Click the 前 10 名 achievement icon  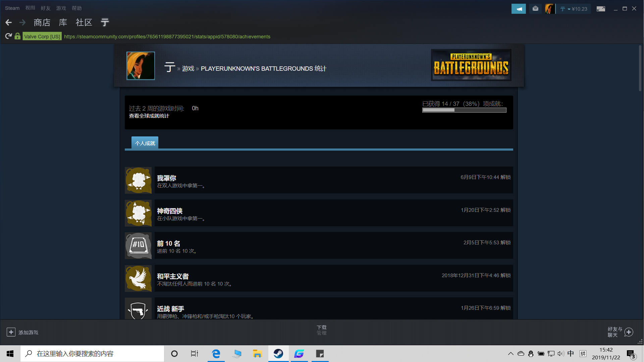(138, 246)
